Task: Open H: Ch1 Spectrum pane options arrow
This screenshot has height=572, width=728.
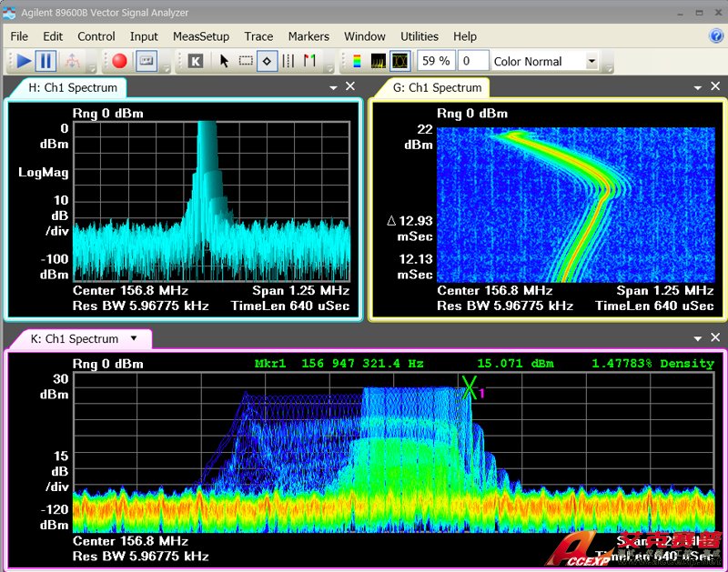Action: (x=333, y=87)
